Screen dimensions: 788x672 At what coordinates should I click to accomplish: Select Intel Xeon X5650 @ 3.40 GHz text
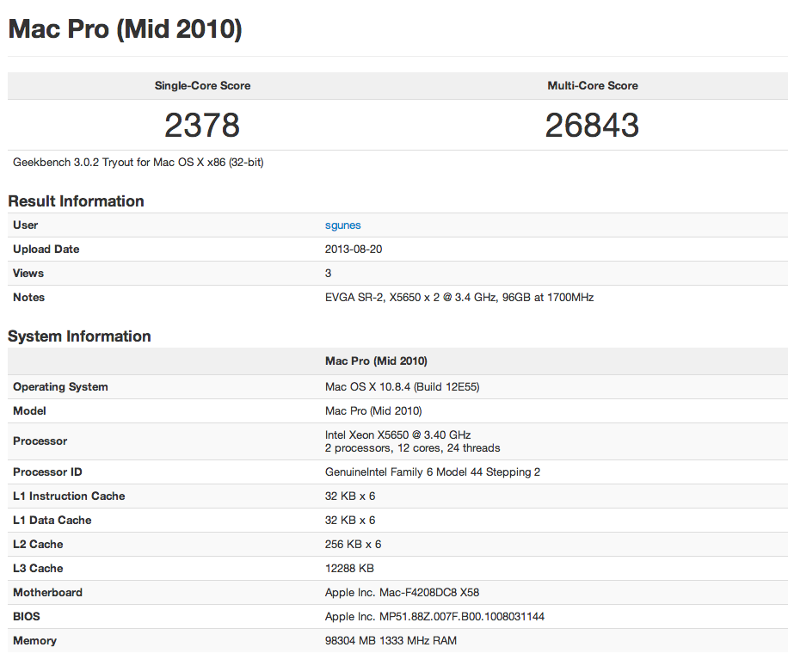point(397,435)
